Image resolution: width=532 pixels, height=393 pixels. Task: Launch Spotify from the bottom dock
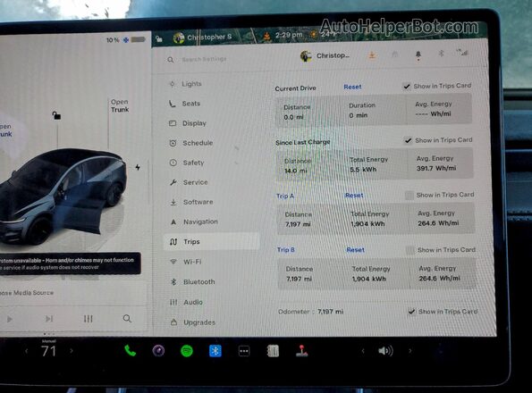click(x=187, y=351)
